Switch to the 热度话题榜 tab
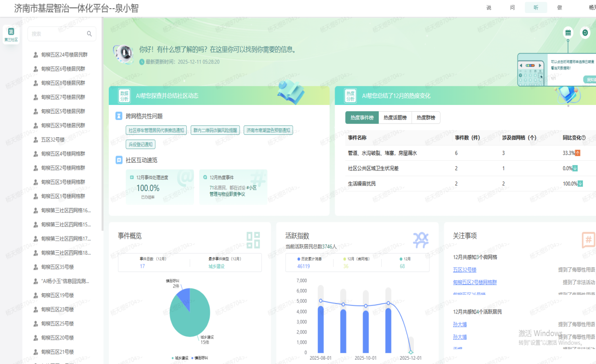596x364 pixels. [395, 118]
